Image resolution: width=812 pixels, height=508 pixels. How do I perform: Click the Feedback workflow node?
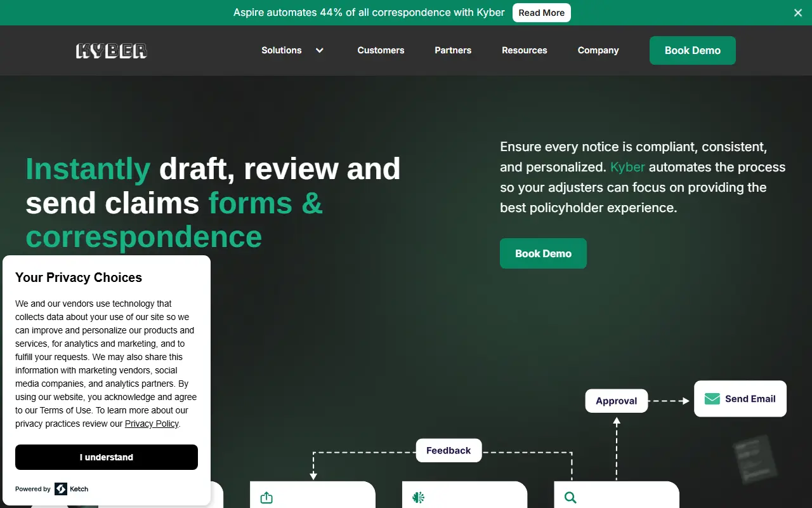pyautogui.click(x=449, y=451)
